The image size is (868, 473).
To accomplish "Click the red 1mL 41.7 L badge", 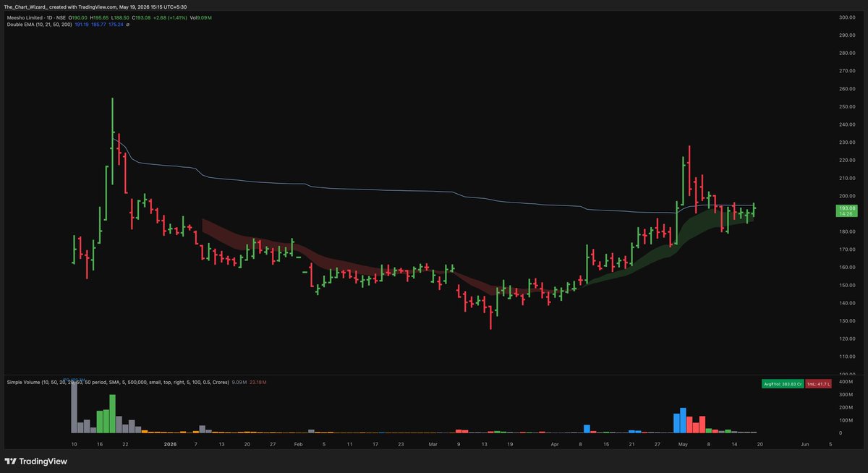I will pyautogui.click(x=820, y=384).
